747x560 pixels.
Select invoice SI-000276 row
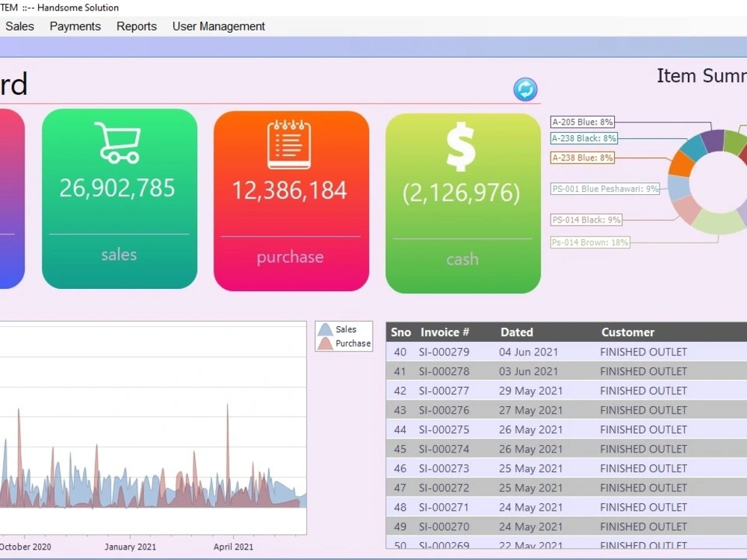click(x=566, y=410)
